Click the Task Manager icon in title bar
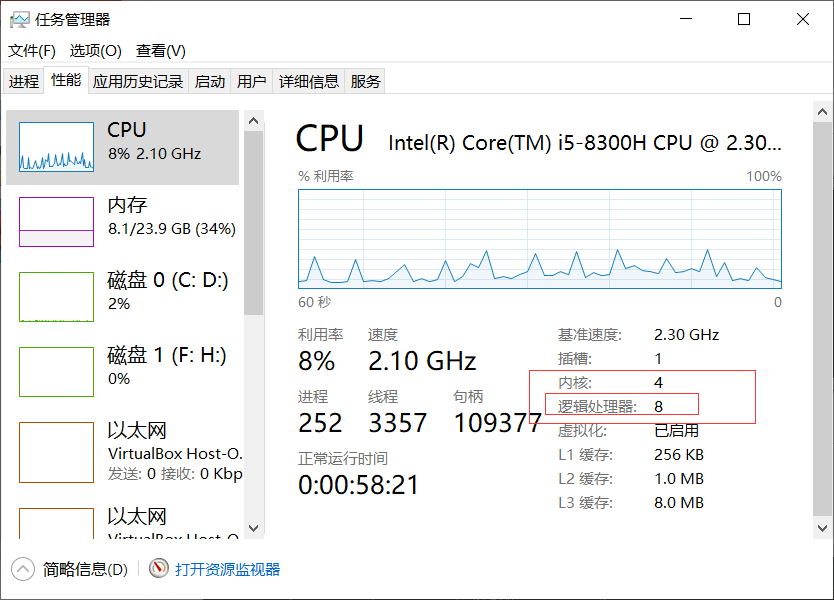This screenshot has height=600, width=834. pos(17,18)
